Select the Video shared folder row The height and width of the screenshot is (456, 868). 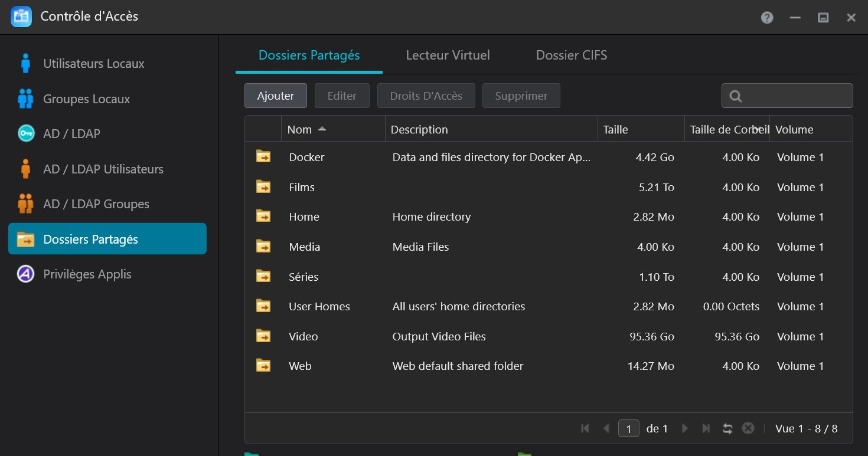(x=304, y=336)
